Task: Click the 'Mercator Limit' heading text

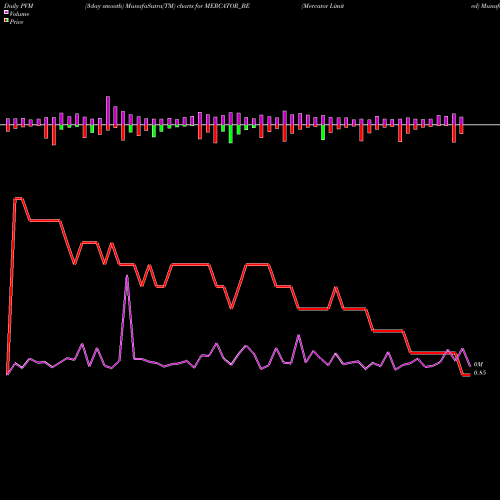Action: pyautogui.click(x=323, y=6)
